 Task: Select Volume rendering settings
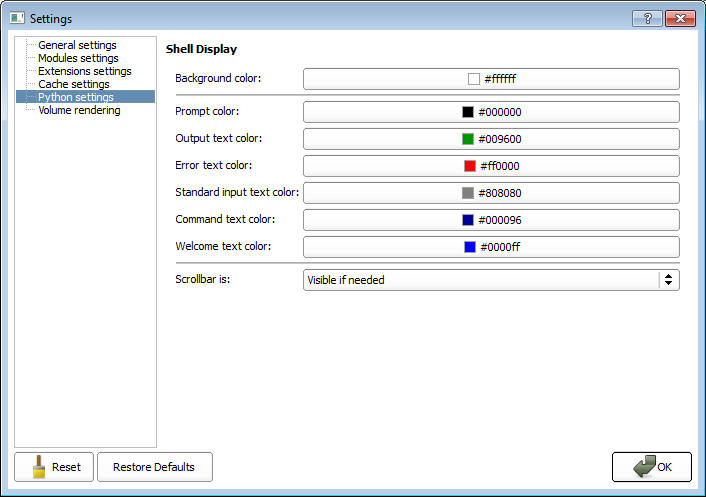79,110
